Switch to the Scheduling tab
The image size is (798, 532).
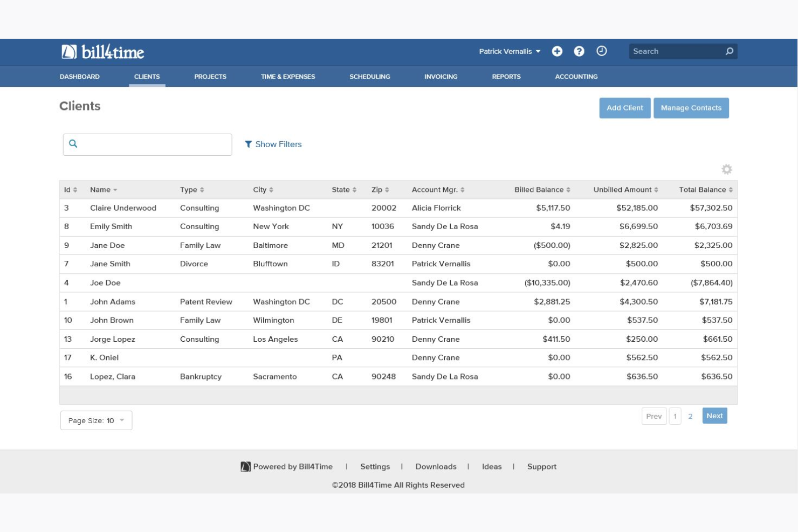[370, 77]
